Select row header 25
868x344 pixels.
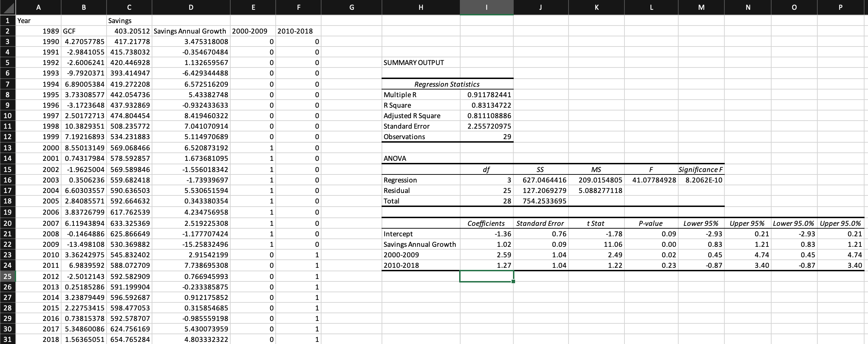[8, 276]
